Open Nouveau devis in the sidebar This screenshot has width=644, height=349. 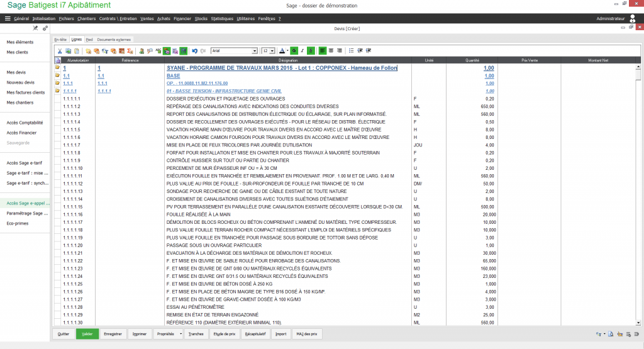[21, 82]
